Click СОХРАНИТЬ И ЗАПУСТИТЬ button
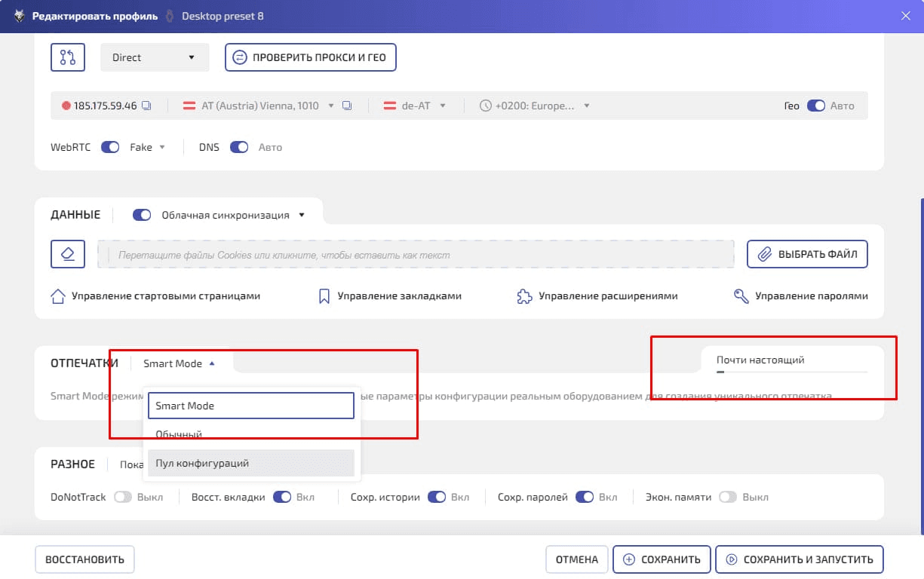 click(800, 559)
